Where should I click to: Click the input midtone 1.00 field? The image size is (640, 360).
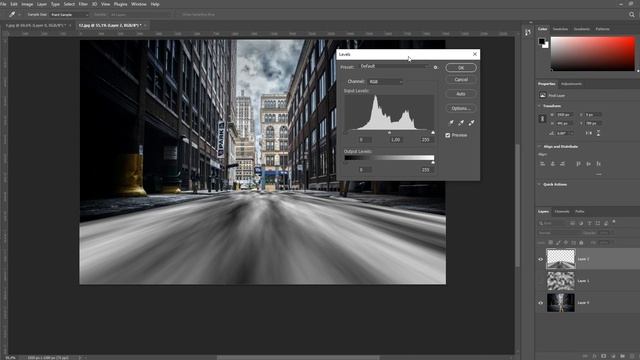click(x=395, y=140)
